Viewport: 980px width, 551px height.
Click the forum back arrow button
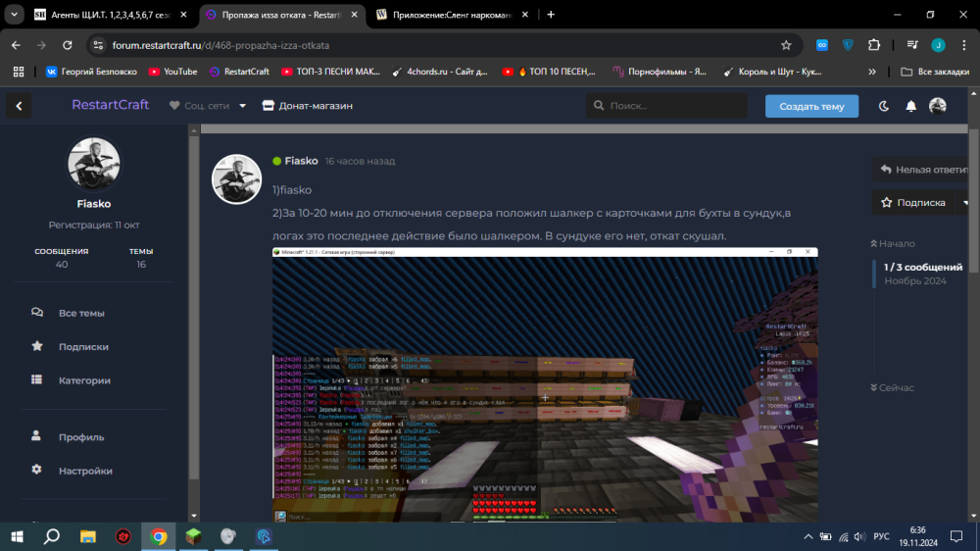click(x=19, y=106)
